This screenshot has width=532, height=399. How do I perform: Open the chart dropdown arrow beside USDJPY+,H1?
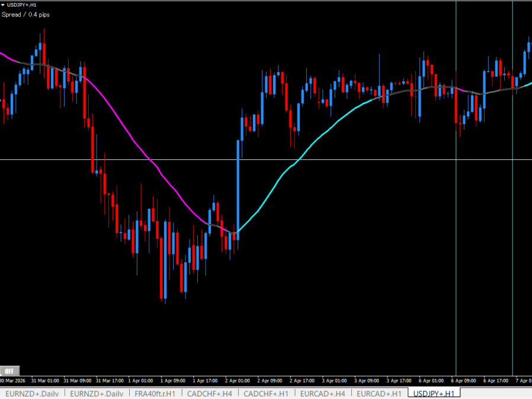click(x=3, y=5)
